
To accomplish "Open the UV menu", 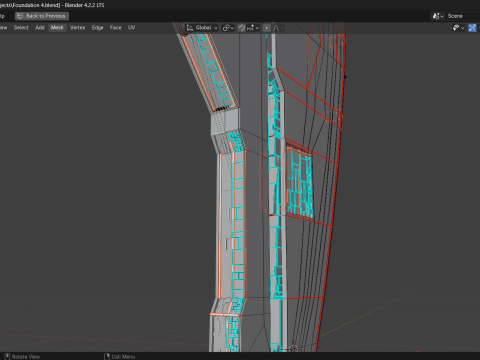I will [x=131, y=28].
